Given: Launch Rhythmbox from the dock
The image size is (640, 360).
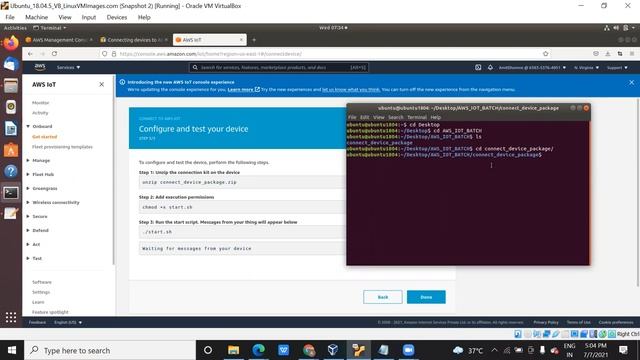Looking at the screenshot, I should coord(11,107).
